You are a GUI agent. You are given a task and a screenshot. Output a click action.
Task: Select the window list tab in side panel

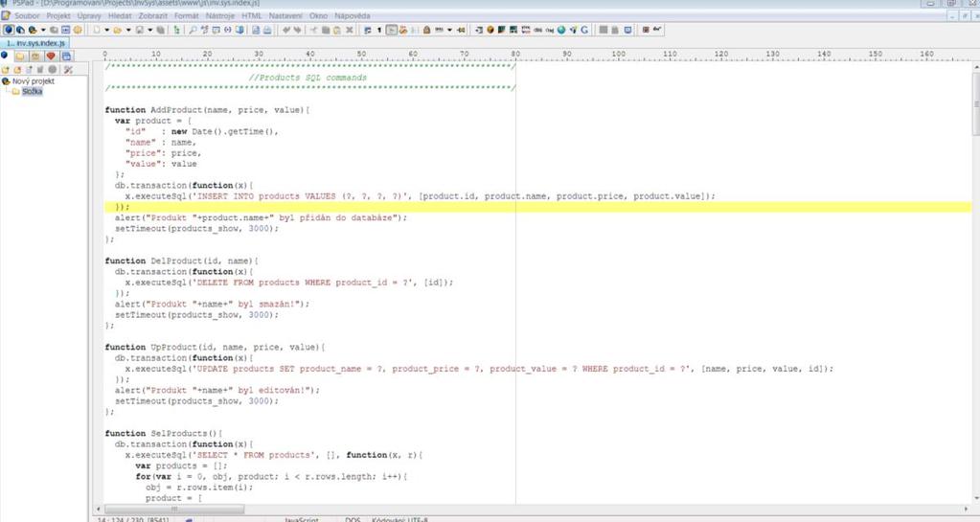66,55
